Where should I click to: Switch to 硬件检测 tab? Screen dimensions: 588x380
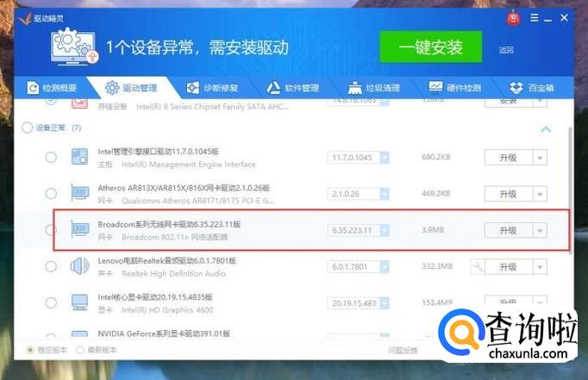tap(455, 88)
